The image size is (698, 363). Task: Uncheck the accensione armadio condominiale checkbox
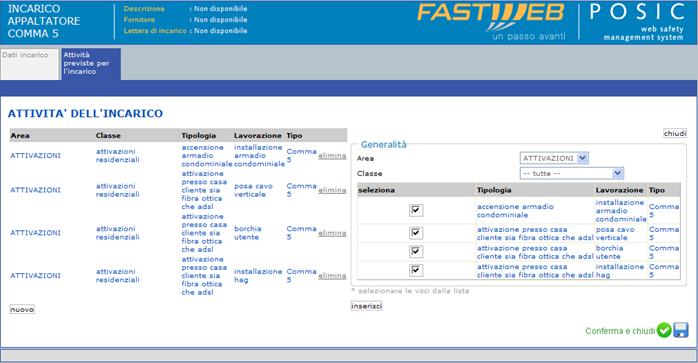point(416,210)
